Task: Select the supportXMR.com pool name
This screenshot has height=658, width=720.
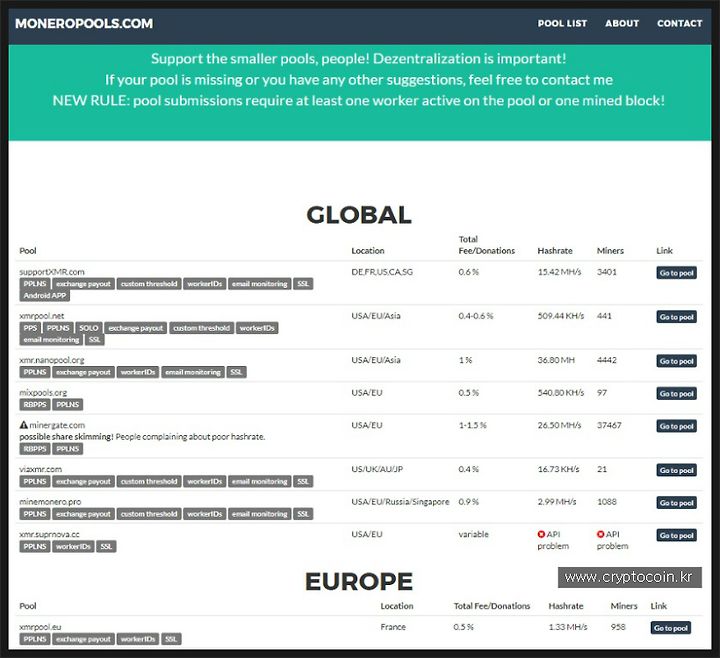Action: coord(52,272)
